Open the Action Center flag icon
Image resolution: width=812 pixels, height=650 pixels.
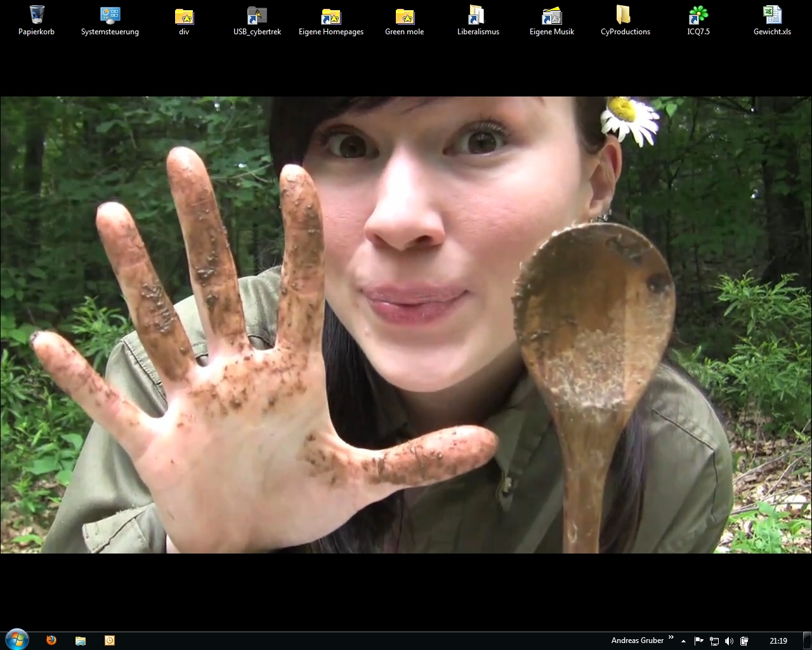(x=698, y=641)
